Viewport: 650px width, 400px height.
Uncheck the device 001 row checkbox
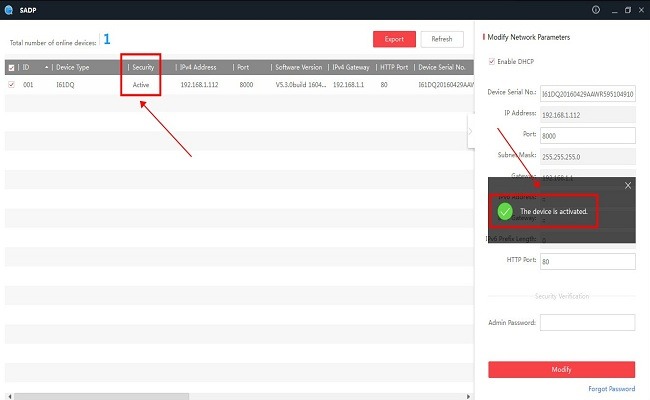click(x=11, y=85)
